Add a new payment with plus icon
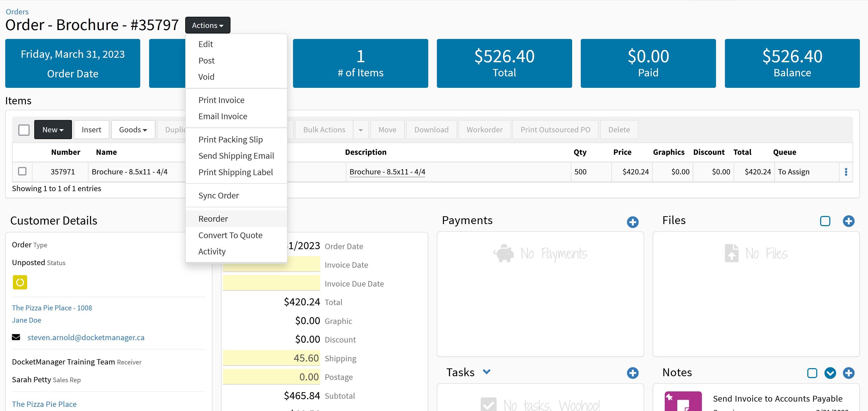This screenshot has height=411, width=868. [x=633, y=222]
